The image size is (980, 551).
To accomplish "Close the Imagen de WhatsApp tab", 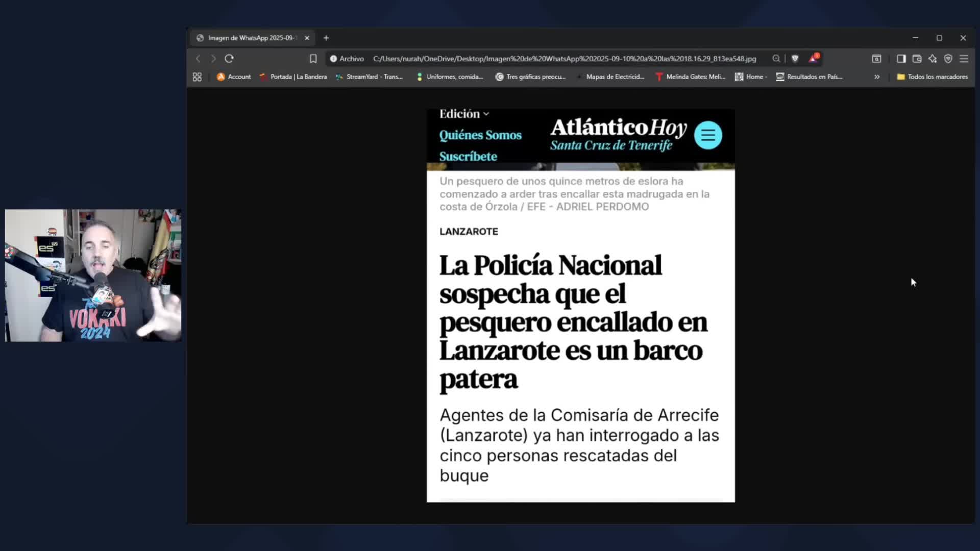I will 307,38.
